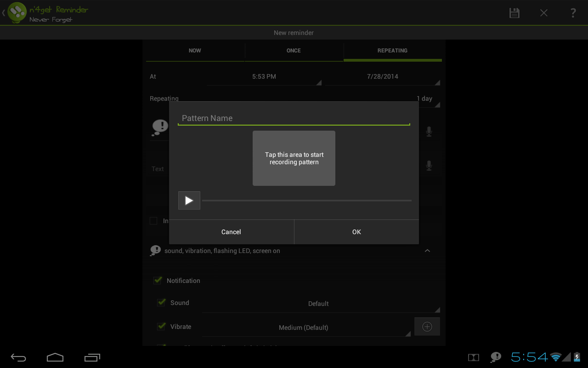Screen dimensions: 588x368
Task: Tap the microphone icon beside the Text field
Action: pyautogui.click(x=429, y=166)
